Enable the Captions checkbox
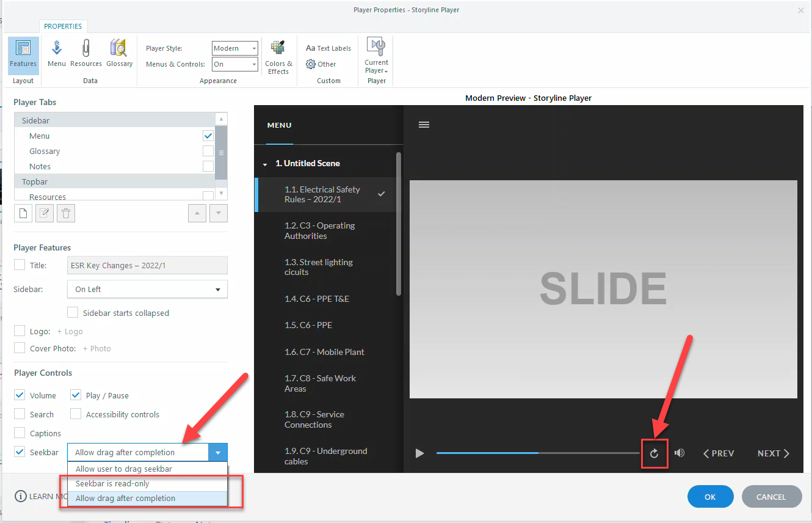Screen dimensions: 812x523 (x=20, y=433)
